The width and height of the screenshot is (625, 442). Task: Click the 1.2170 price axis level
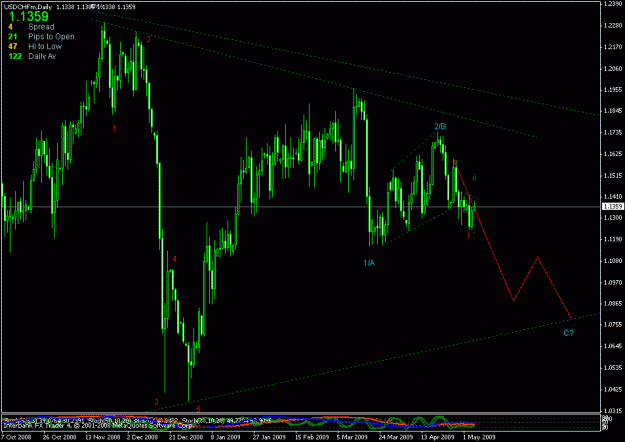[612, 47]
